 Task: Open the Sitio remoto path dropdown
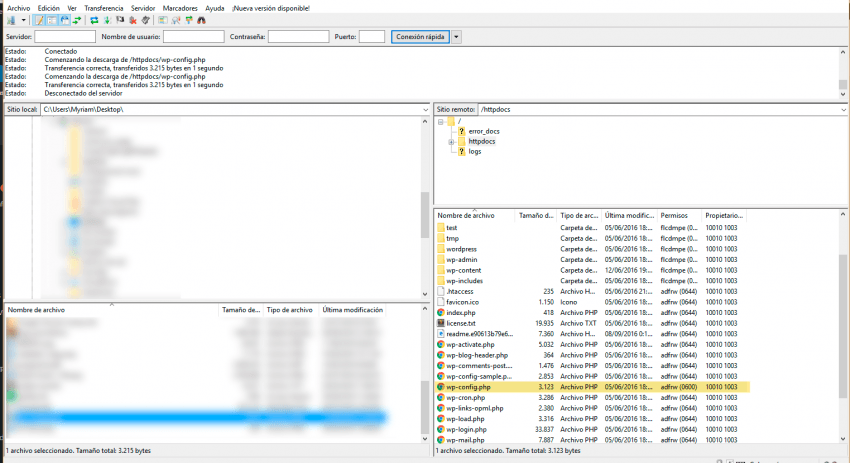pyautogui.click(x=843, y=108)
